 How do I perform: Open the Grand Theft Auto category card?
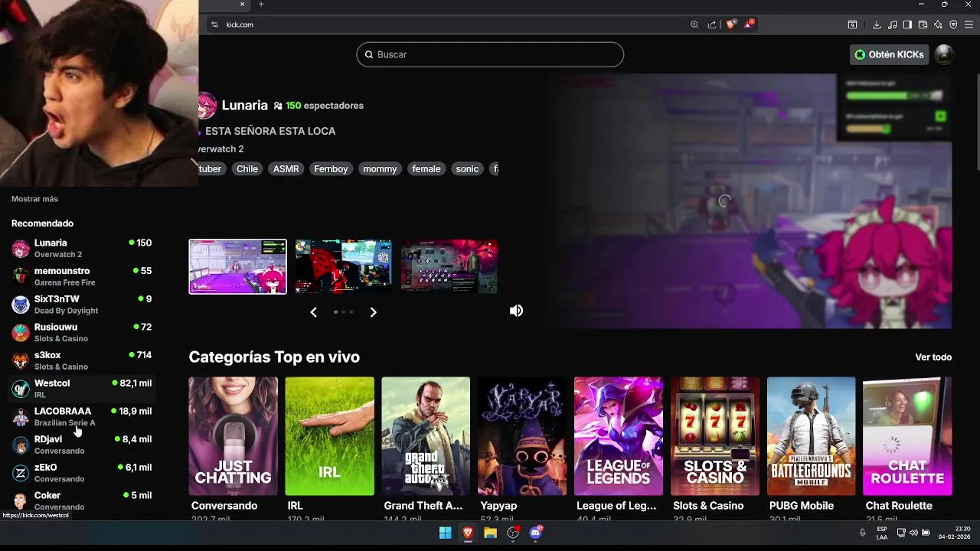[x=426, y=436]
